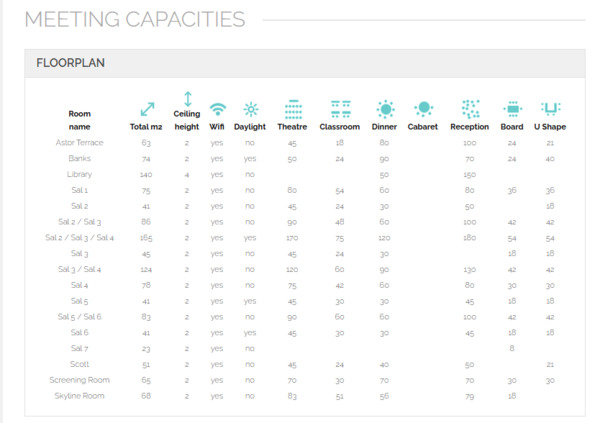
Task: Select the Reception scattered dots icon
Action: [x=470, y=108]
